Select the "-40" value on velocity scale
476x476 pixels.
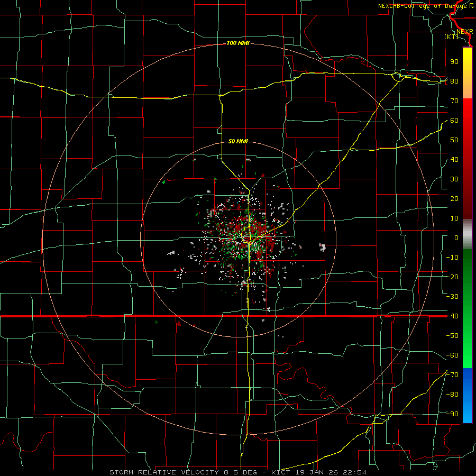452,316
